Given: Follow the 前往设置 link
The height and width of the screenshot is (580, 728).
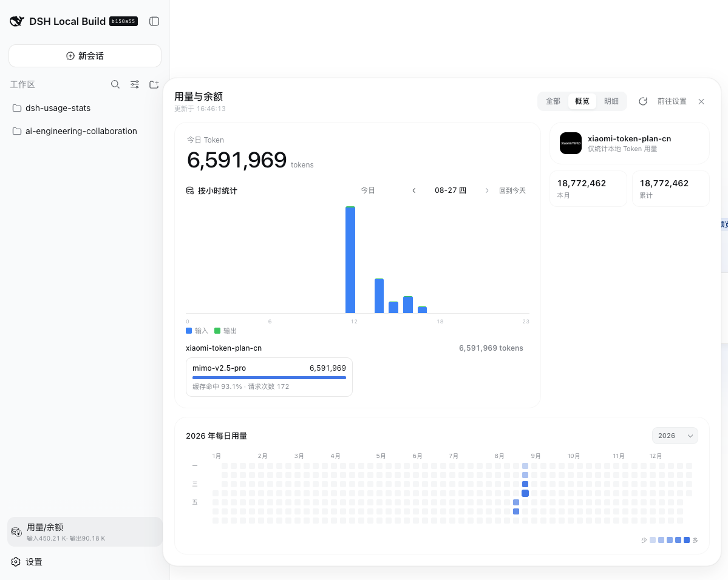Looking at the screenshot, I should pos(672,101).
